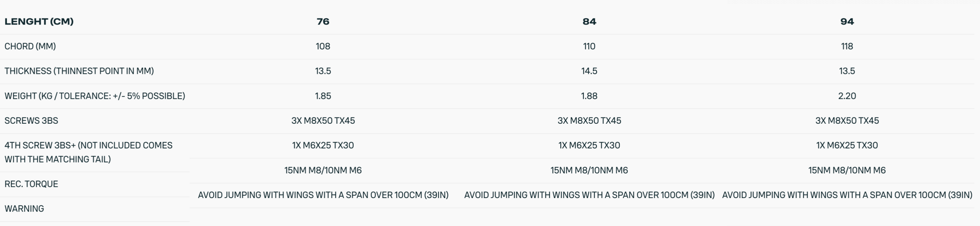This screenshot has width=980, height=226.
Task: Select weight value 2.20
Action: pos(847,96)
